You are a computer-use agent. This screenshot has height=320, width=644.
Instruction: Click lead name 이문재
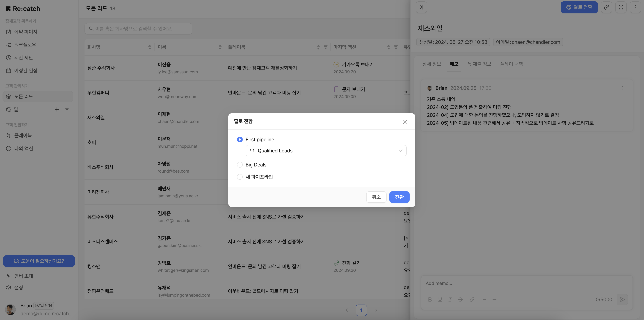(x=164, y=139)
